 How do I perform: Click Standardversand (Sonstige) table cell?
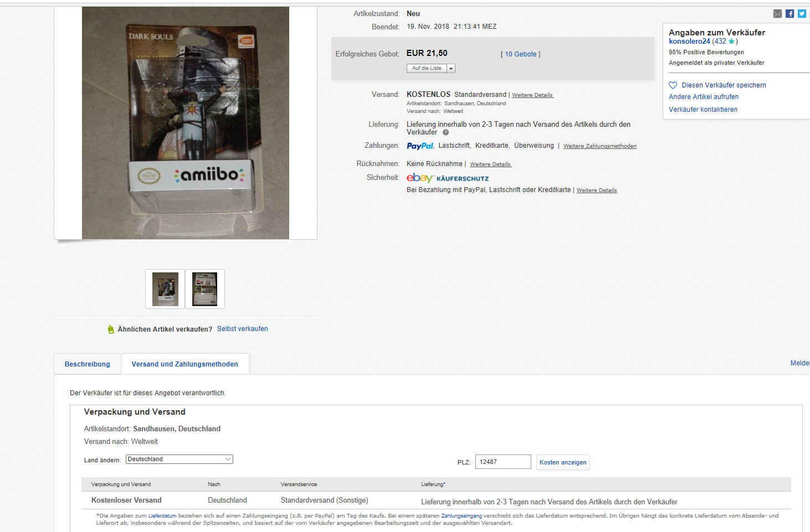tap(325, 500)
